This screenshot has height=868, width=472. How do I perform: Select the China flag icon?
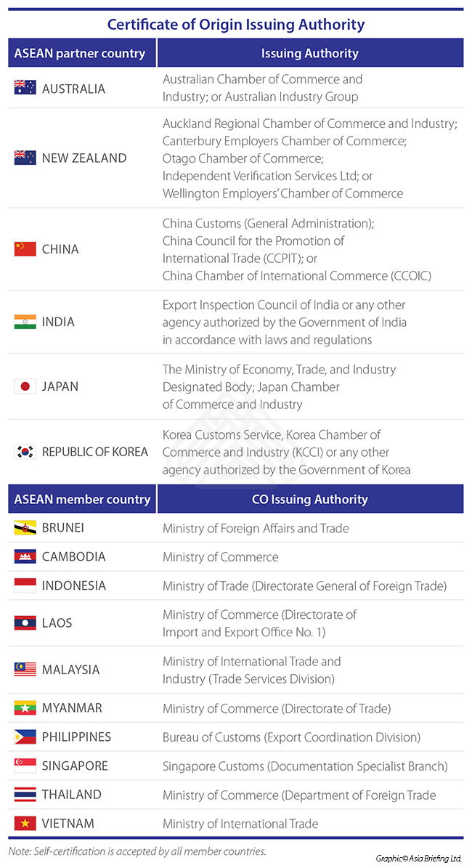point(25,249)
